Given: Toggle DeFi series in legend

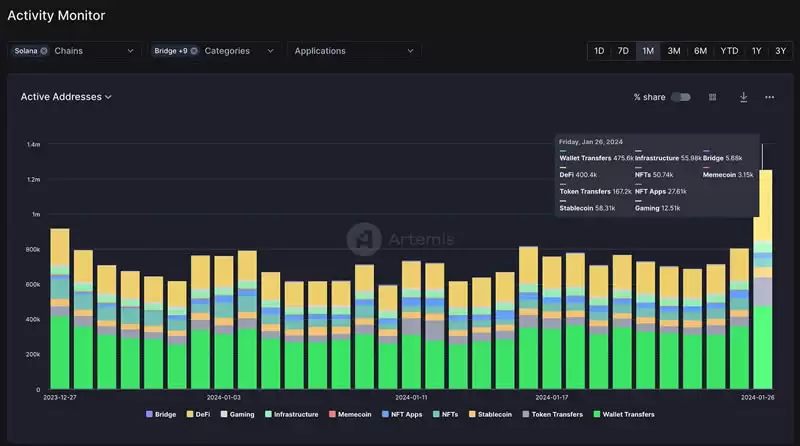Looking at the screenshot, I should [x=198, y=414].
